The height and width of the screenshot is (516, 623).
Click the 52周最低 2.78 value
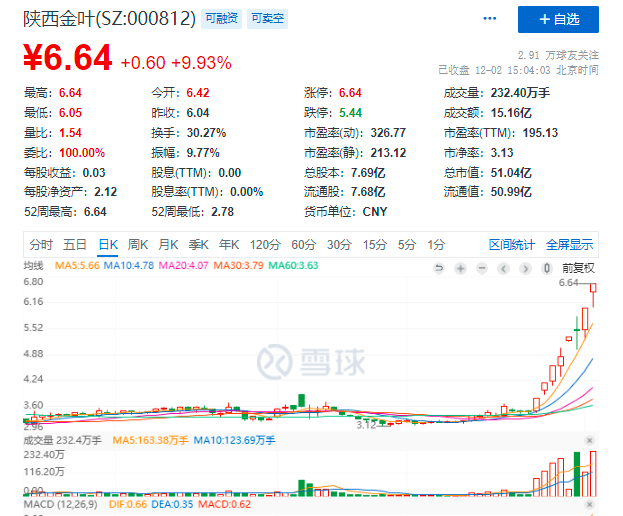[222, 212]
